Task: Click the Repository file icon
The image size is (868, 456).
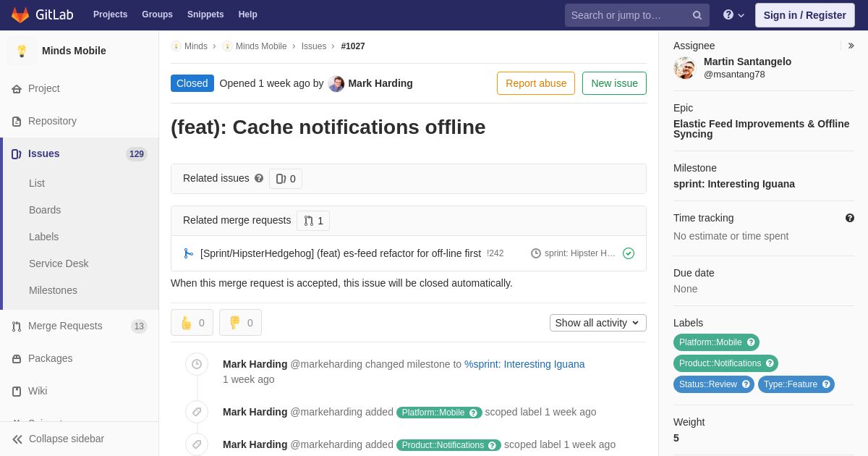Action: click(17, 122)
